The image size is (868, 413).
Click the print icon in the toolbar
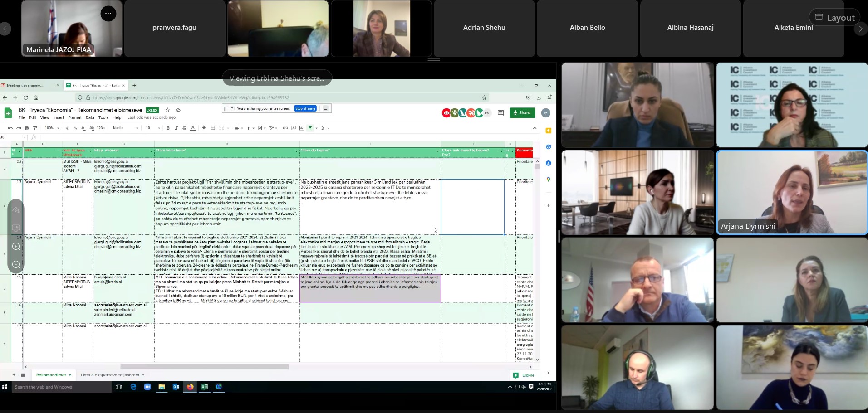(x=27, y=128)
